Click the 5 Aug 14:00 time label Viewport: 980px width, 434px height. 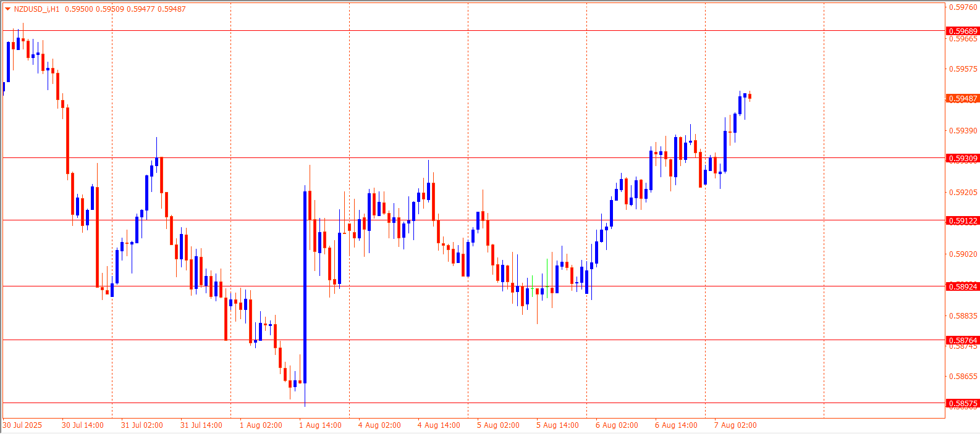557,425
